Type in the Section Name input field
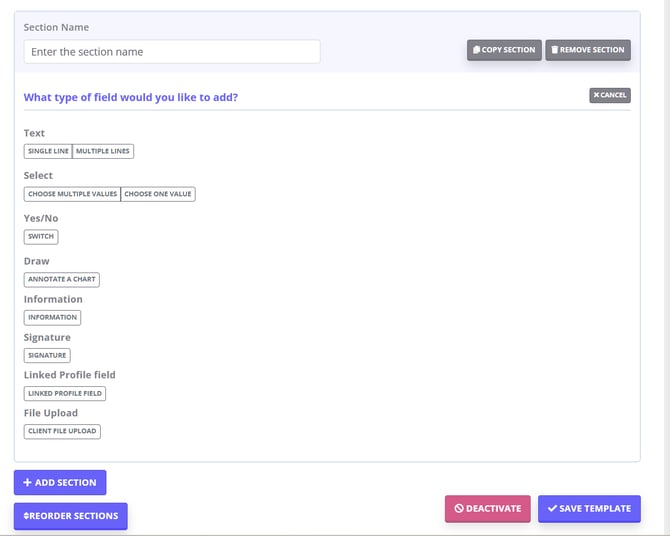Viewport: 670px width, 536px height. click(x=172, y=52)
